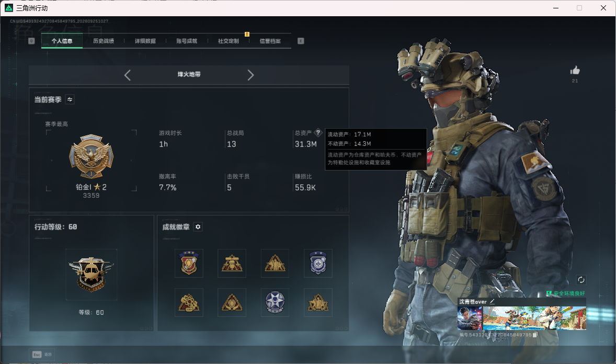Open the 详细数据 tab

pos(145,41)
